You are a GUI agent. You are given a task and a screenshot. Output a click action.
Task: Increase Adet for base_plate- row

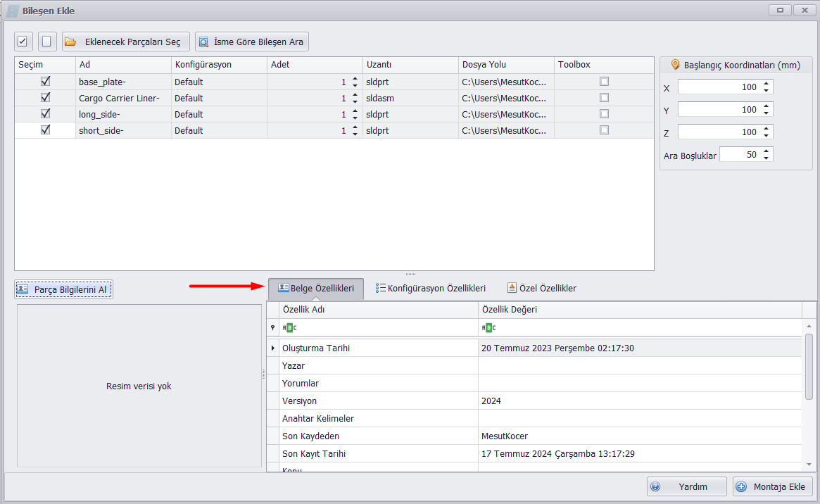pos(355,79)
